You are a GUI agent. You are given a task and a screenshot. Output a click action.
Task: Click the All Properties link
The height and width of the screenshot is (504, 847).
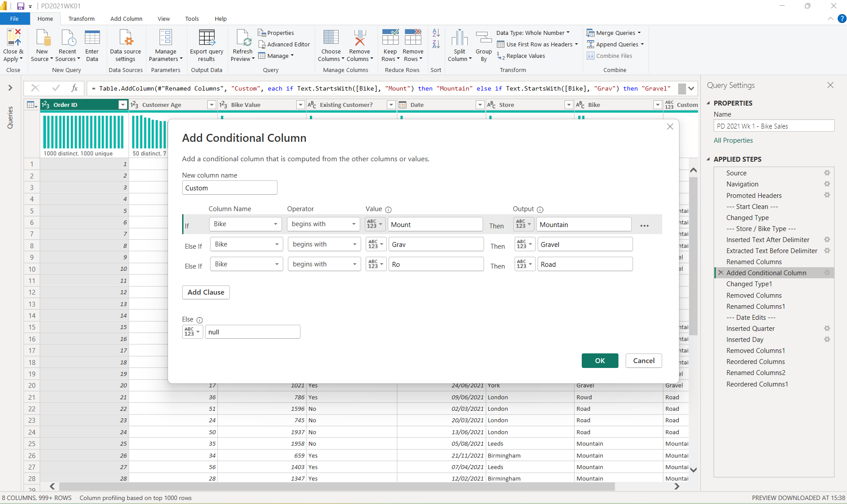coord(733,140)
